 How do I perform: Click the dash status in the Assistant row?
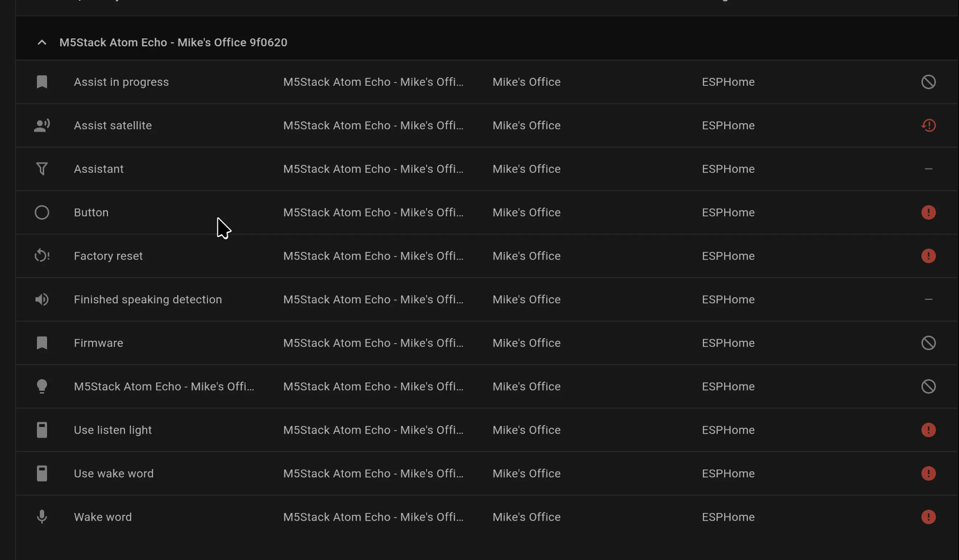click(x=928, y=169)
